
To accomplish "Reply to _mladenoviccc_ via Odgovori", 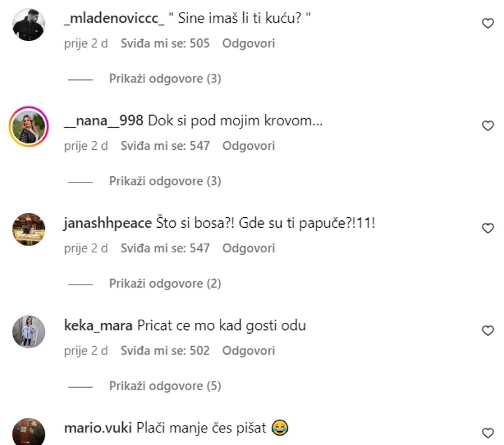I will pos(248,43).
